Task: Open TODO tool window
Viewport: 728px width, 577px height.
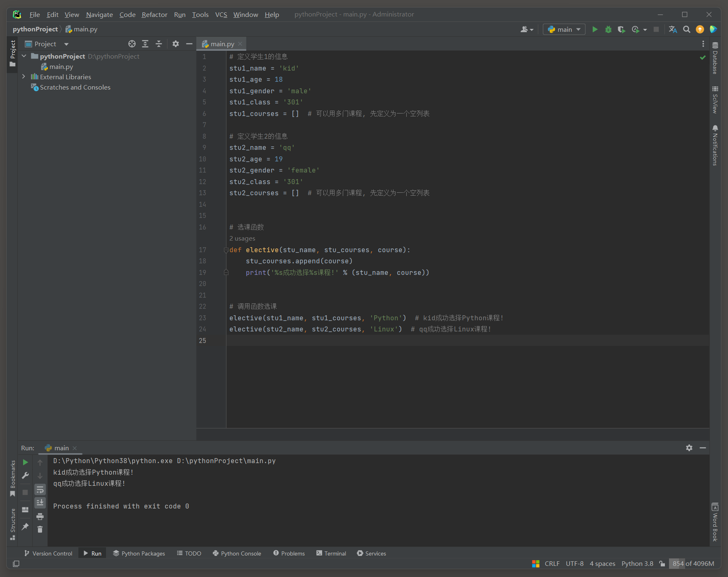Action: tap(189, 553)
